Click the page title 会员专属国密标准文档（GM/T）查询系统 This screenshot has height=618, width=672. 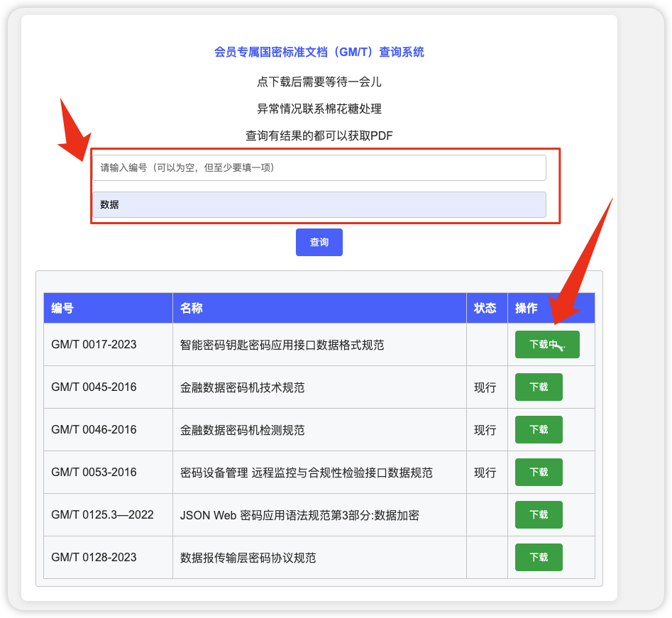tap(319, 52)
